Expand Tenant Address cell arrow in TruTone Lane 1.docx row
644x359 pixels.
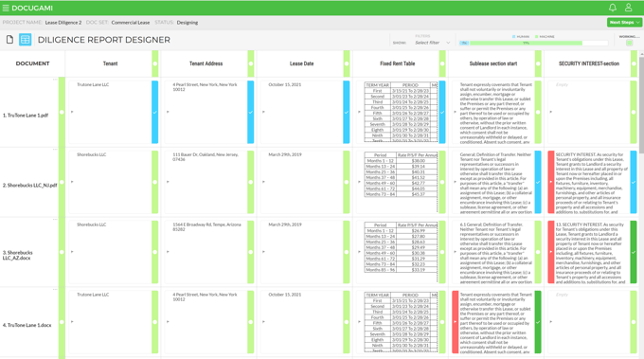click(x=168, y=322)
